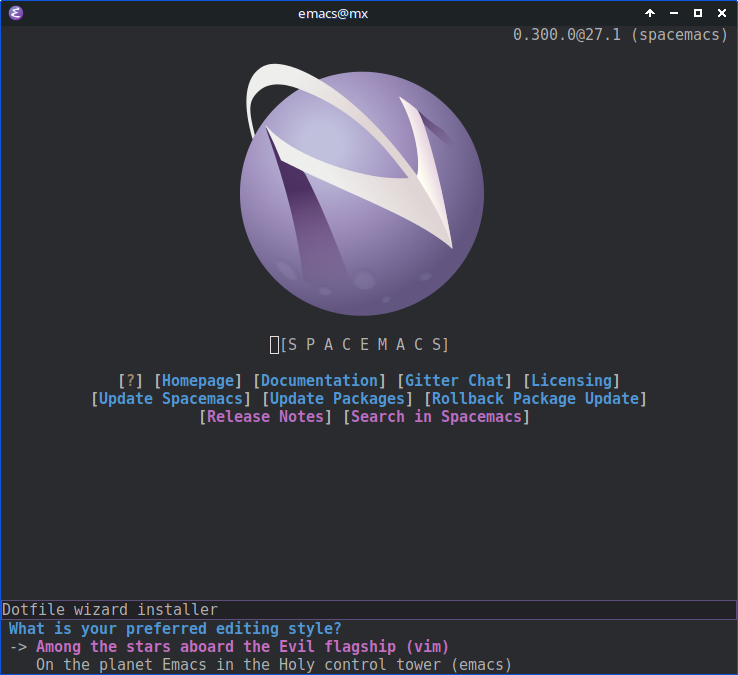Click the Spacemacs planet logo

coord(362,190)
